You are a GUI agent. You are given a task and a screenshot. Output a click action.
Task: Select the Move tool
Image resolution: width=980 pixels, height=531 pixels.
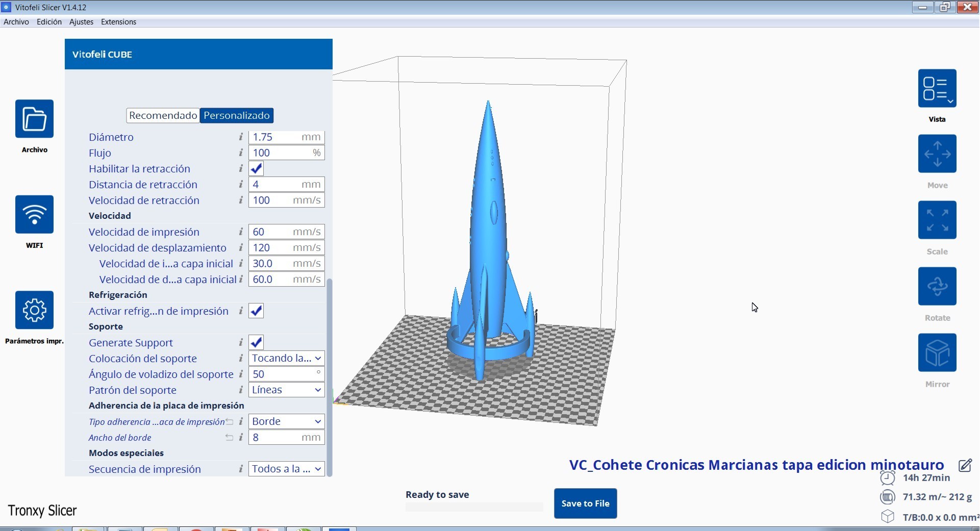[x=937, y=154]
